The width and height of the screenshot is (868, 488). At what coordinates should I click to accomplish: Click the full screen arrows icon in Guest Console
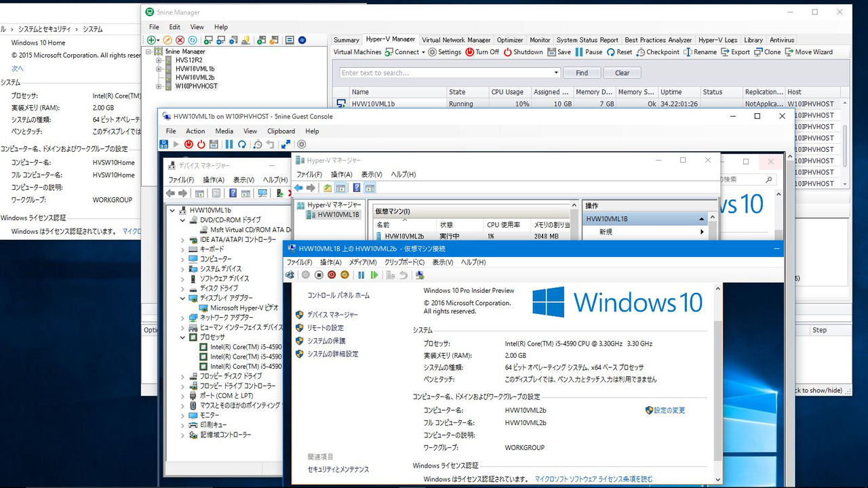click(x=285, y=144)
